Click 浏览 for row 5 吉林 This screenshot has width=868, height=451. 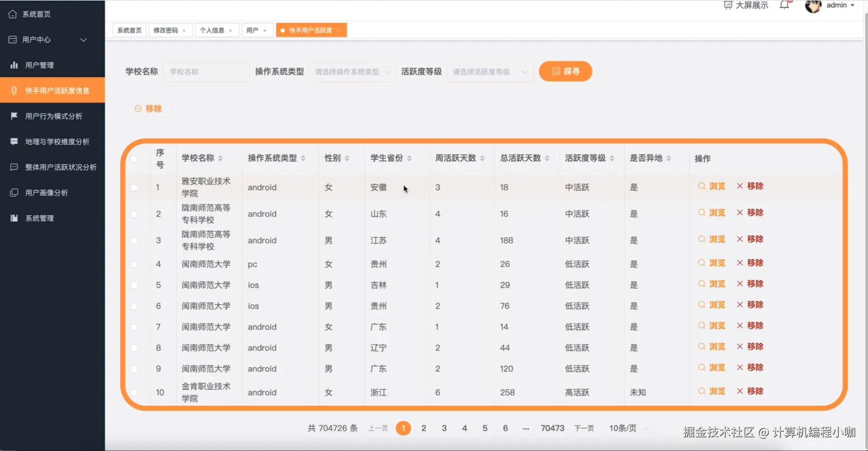[712, 284]
